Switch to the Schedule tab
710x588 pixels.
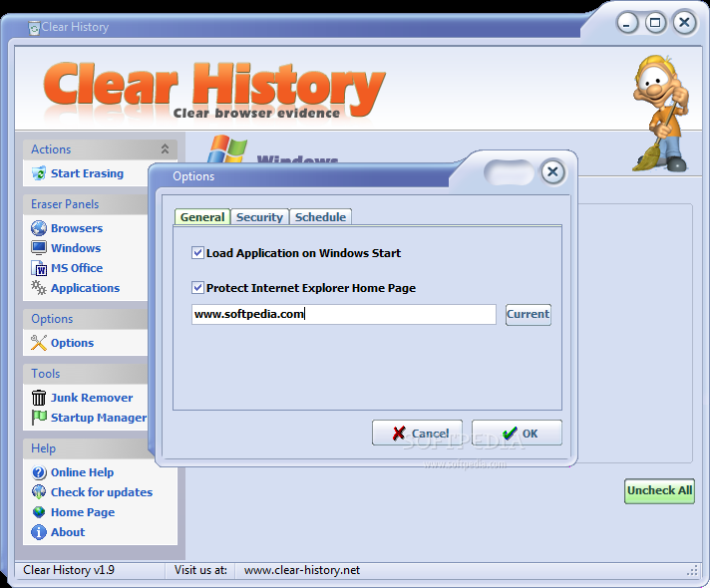320,217
